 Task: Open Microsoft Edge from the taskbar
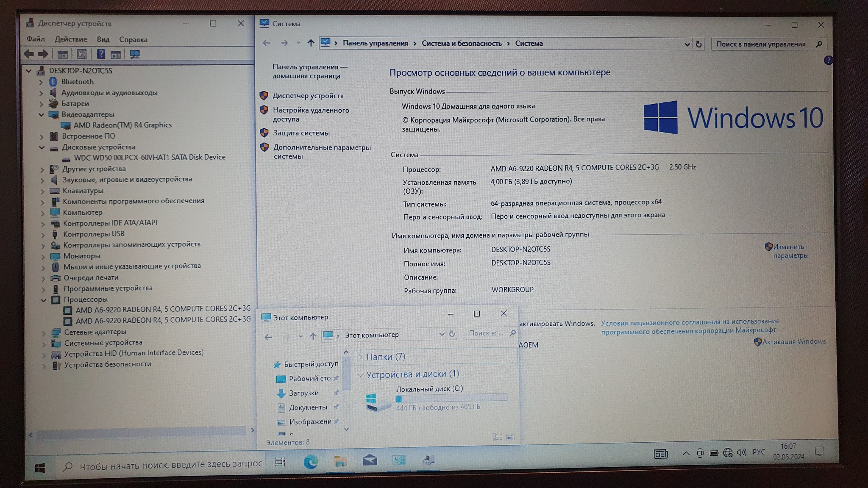[x=311, y=461]
